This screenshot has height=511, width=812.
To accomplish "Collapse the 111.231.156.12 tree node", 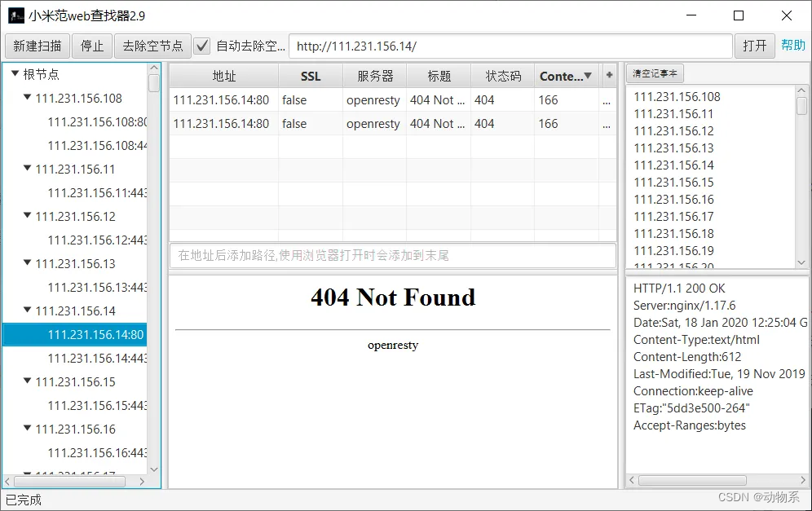I will pos(28,215).
